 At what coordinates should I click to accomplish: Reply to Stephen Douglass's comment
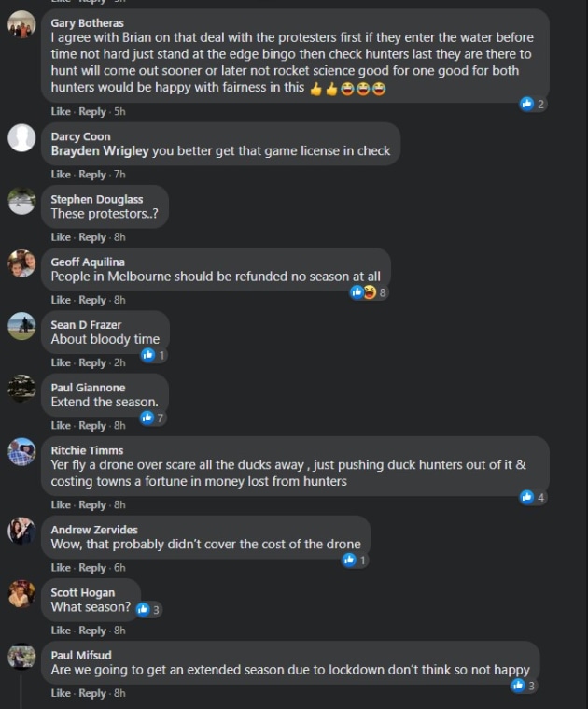pos(92,237)
